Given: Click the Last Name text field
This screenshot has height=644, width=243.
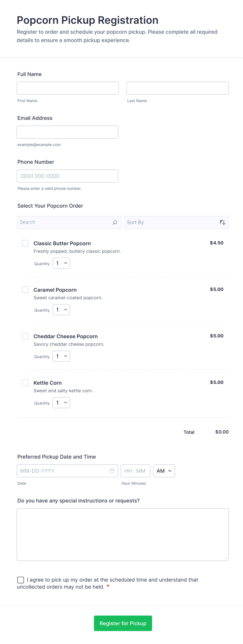Looking at the screenshot, I should tap(177, 88).
